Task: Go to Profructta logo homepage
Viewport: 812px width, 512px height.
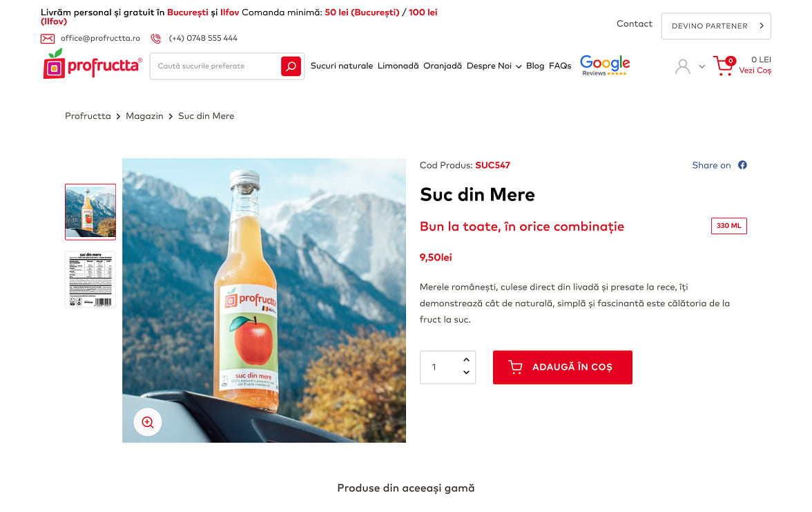Action: tap(93, 64)
